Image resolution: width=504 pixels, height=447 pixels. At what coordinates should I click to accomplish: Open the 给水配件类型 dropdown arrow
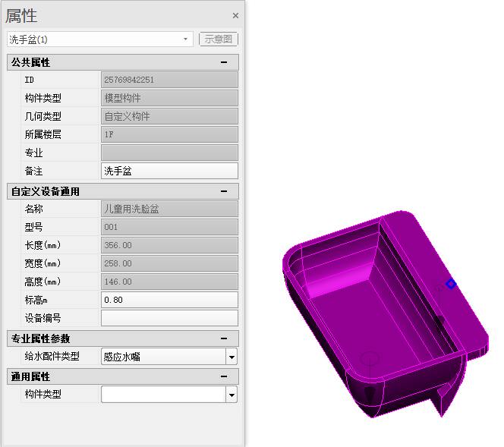pos(232,357)
